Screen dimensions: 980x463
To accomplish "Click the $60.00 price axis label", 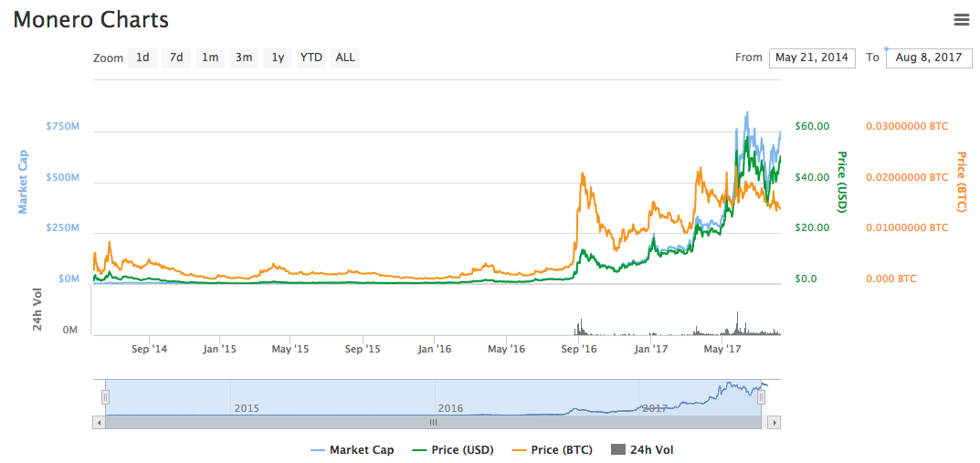I will point(812,126).
